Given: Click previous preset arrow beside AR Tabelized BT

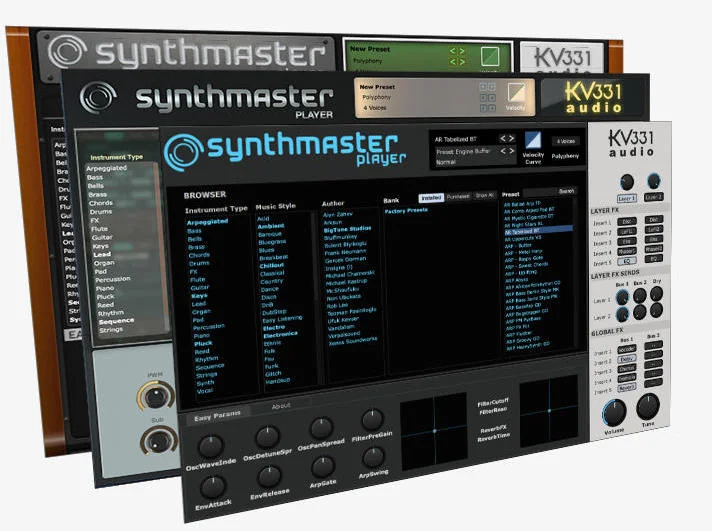Looking at the screenshot, I should 503,139.
